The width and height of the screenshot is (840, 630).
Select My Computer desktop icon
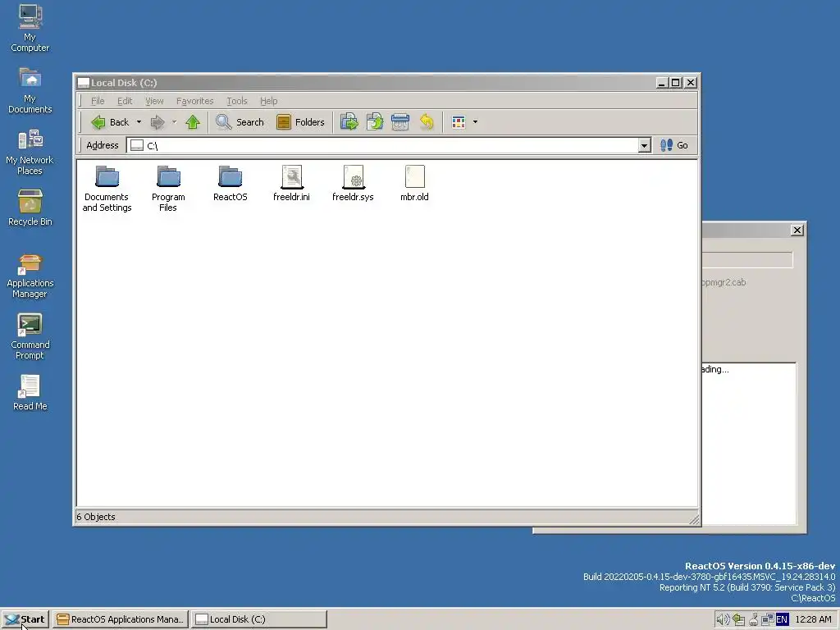point(30,28)
